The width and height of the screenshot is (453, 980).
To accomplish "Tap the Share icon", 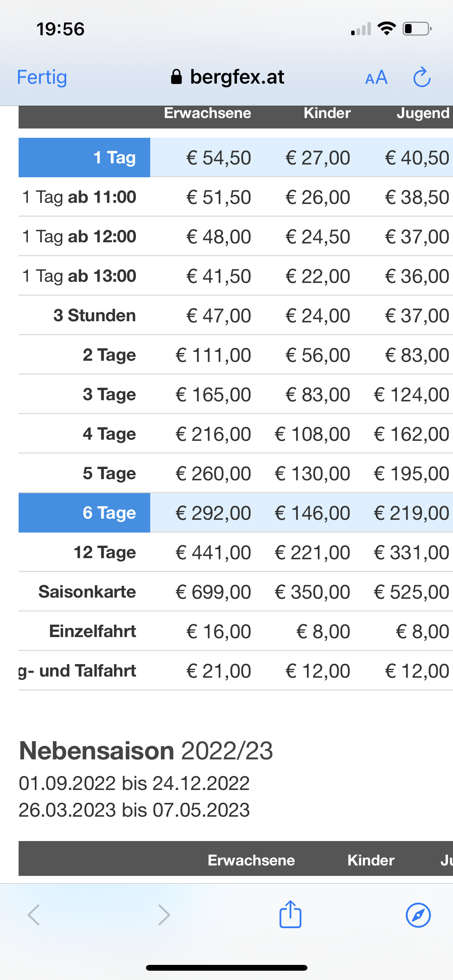I will coord(290,914).
